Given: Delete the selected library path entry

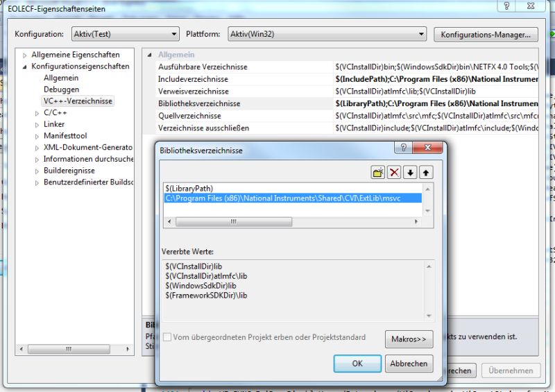Looking at the screenshot, I should coord(394,173).
